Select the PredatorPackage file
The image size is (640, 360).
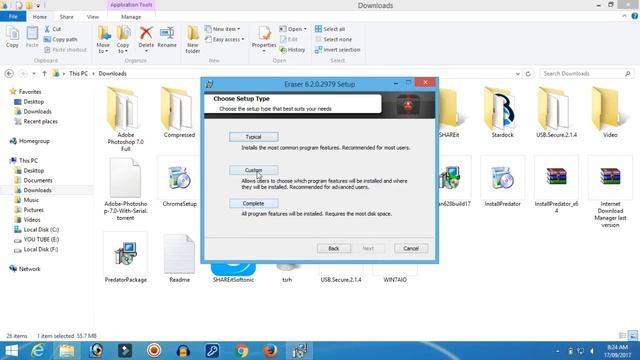[125, 258]
